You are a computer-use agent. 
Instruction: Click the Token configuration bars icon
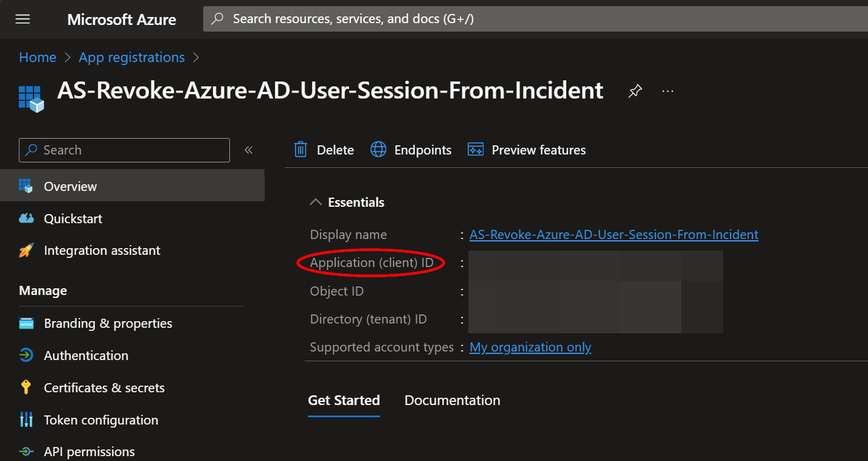(x=26, y=420)
